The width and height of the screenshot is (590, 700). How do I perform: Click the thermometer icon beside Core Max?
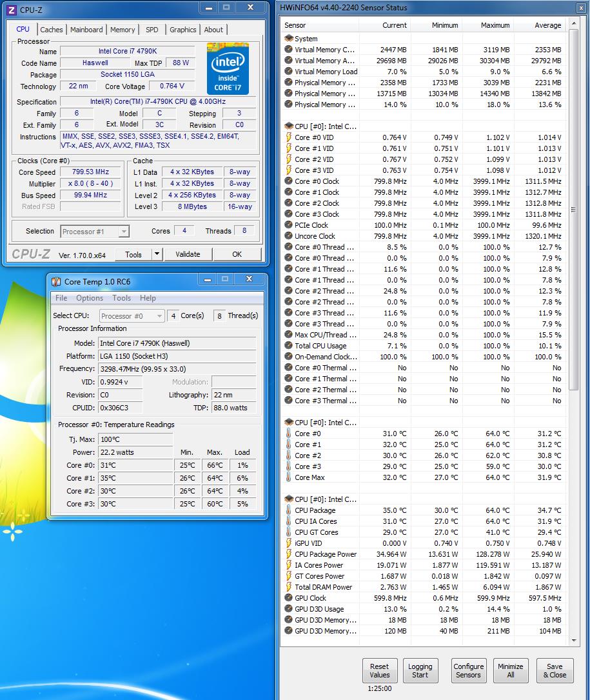click(289, 477)
